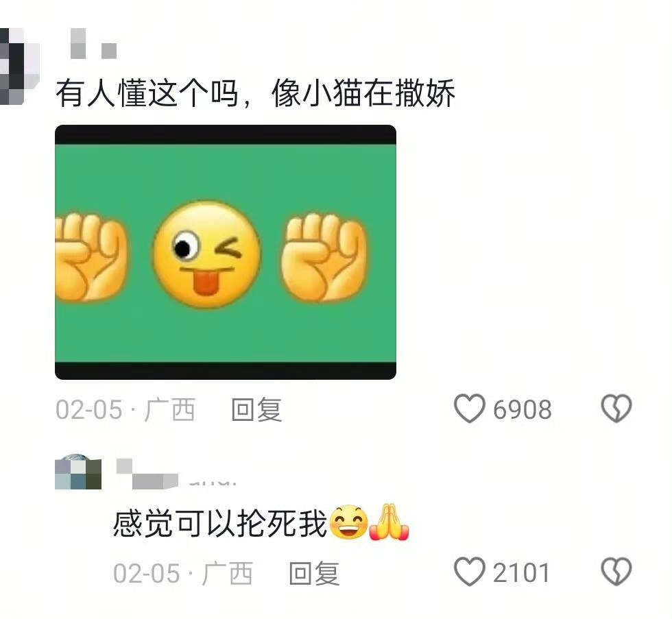The height and width of the screenshot is (619, 672).
Task: Click the winking tongue-out emoji face
Action: click(207, 254)
